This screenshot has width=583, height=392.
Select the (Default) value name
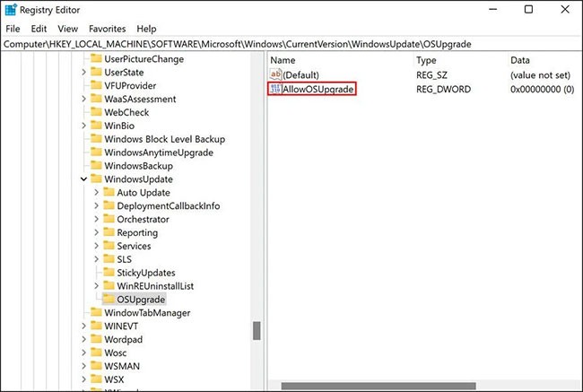coord(300,74)
